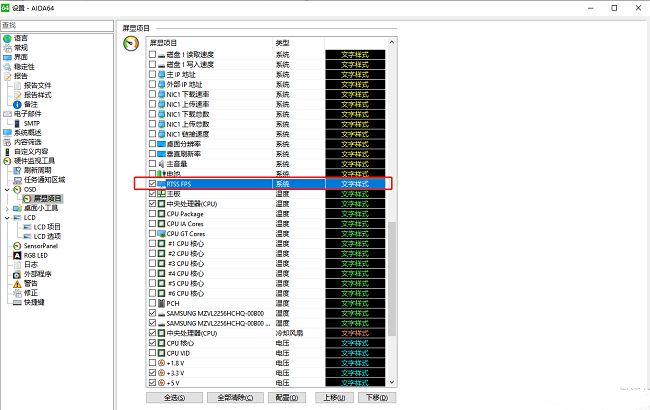Select the #6 CPU 核心 row
This screenshot has height=410, width=650.
pos(267,293)
